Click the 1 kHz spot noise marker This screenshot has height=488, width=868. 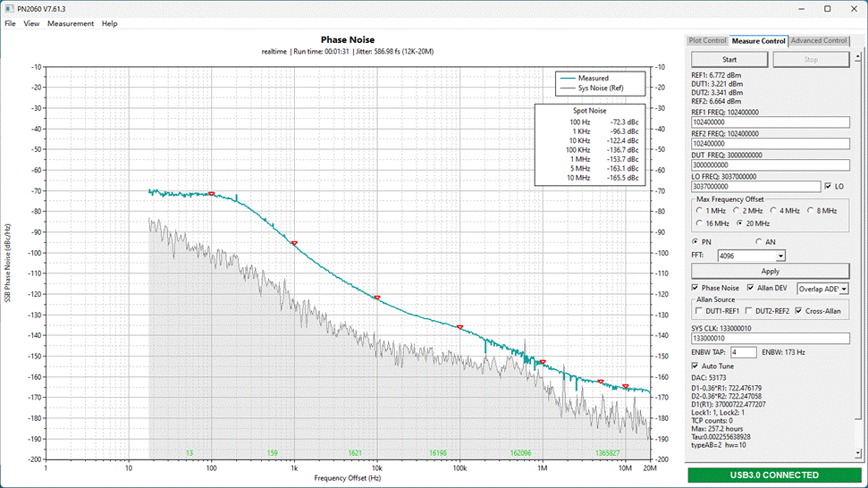click(294, 243)
